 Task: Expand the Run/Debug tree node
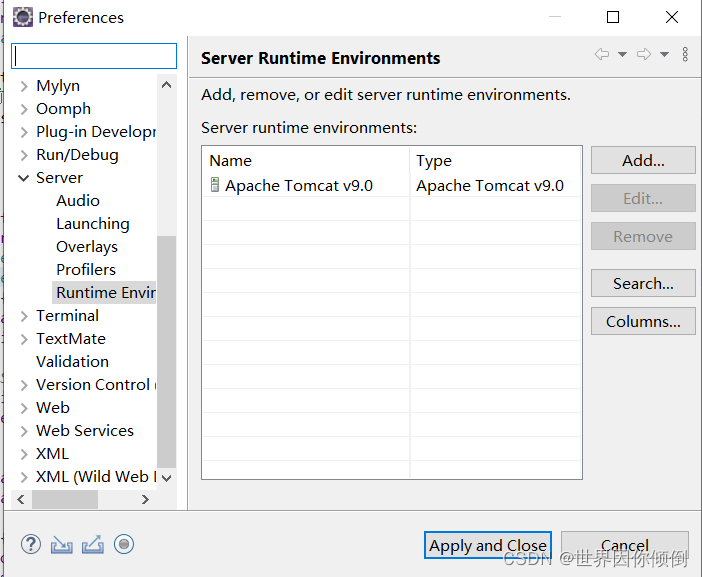24,155
